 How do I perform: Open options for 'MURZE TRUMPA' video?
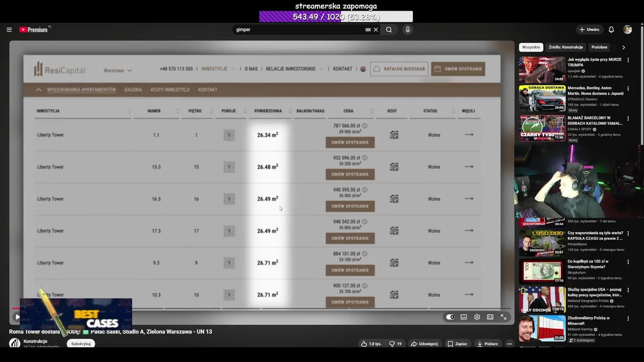point(628,60)
